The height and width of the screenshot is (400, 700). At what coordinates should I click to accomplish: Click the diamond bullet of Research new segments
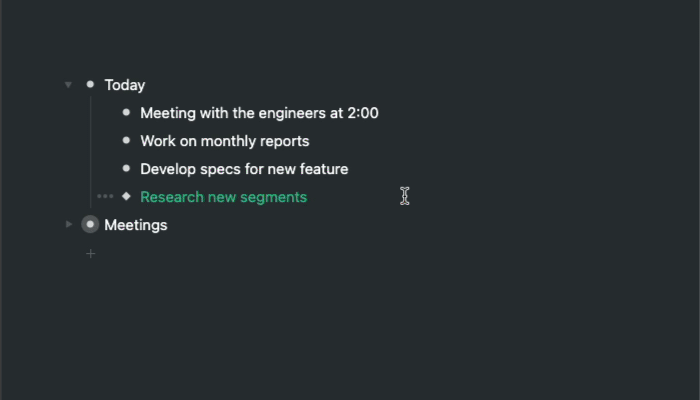(126, 196)
